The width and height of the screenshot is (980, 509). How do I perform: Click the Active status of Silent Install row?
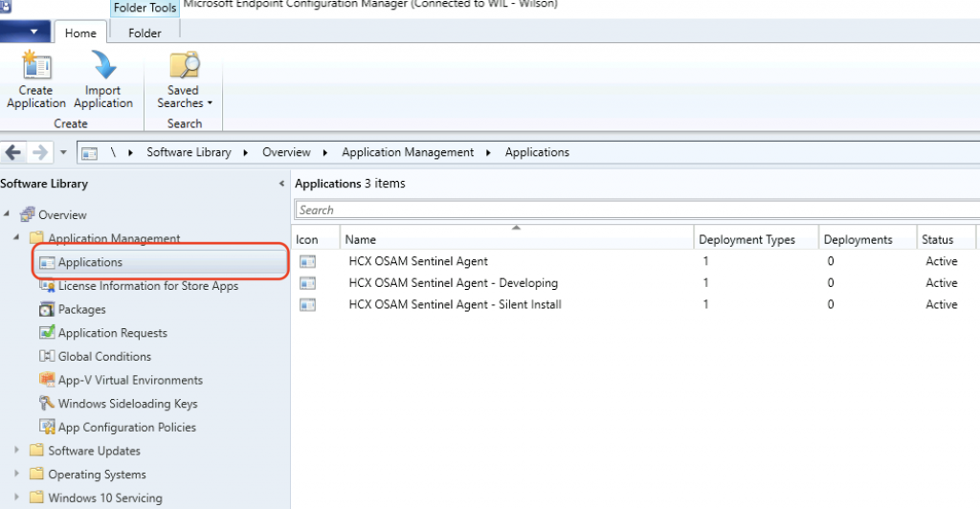[942, 305]
